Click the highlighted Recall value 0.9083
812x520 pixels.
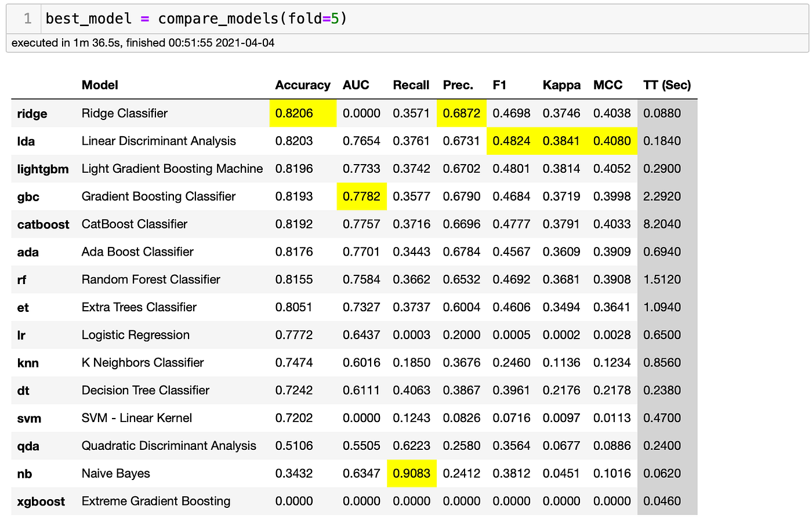[412, 474]
